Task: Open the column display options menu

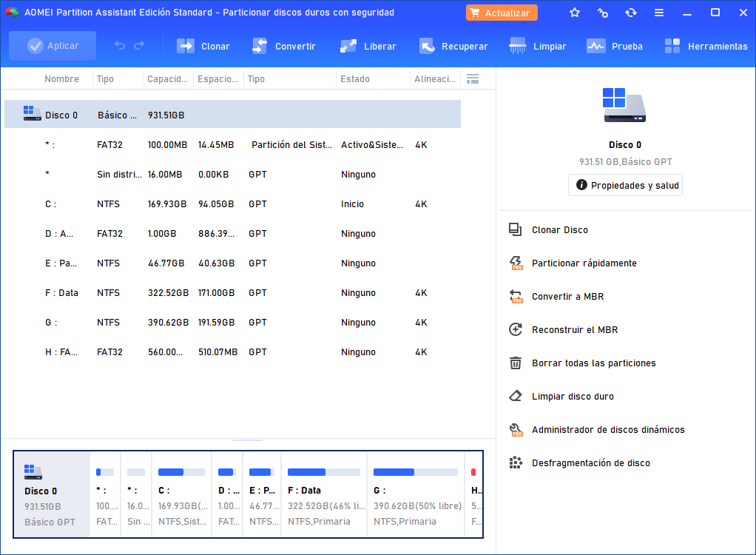Action: [x=472, y=78]
